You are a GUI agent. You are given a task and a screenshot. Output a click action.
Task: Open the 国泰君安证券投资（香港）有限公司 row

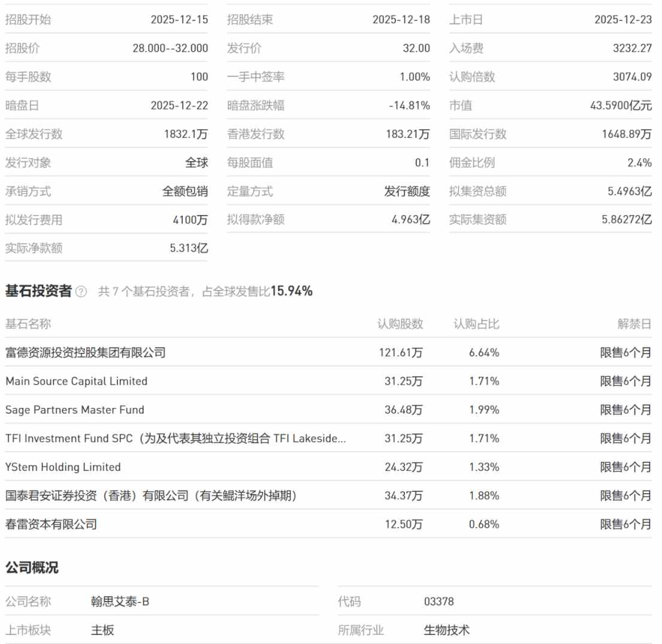[x=328, y=495]
